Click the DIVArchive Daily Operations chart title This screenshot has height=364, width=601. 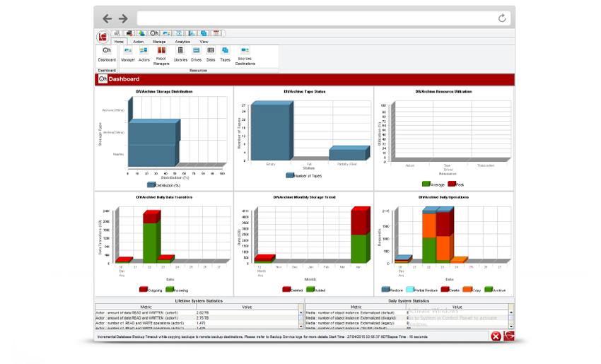click(443, 197)
